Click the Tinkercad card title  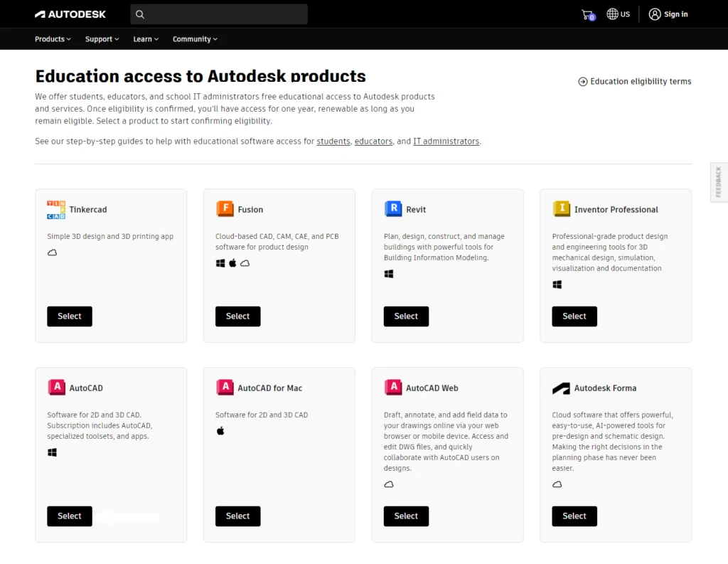click(x=88, y=210)
